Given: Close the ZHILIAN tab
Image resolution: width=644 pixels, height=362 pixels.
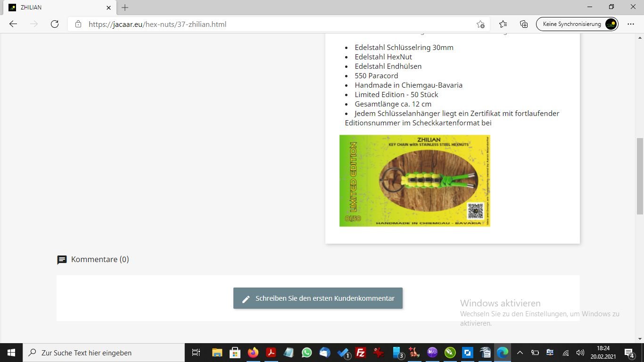Looking at the screenshot, I should point(108,8).
